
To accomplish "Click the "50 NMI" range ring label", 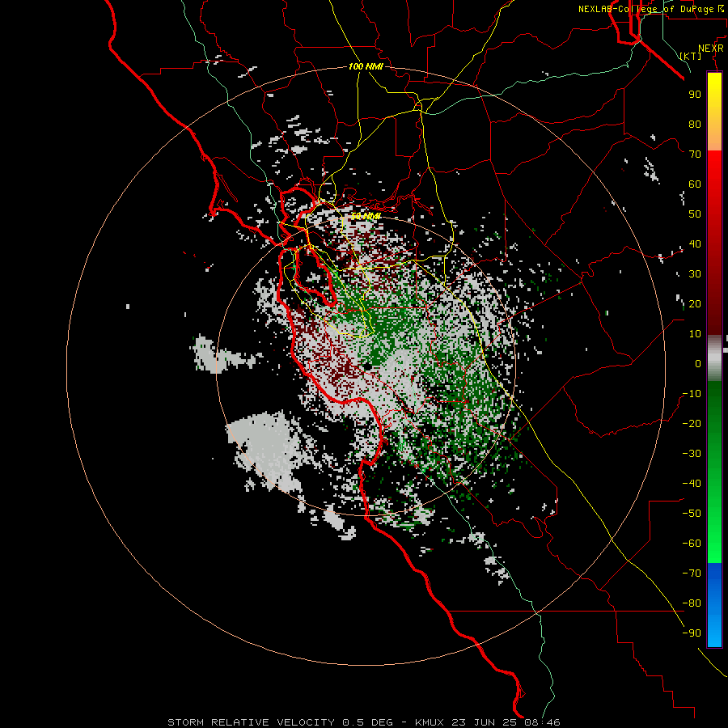I will (366, 216).
